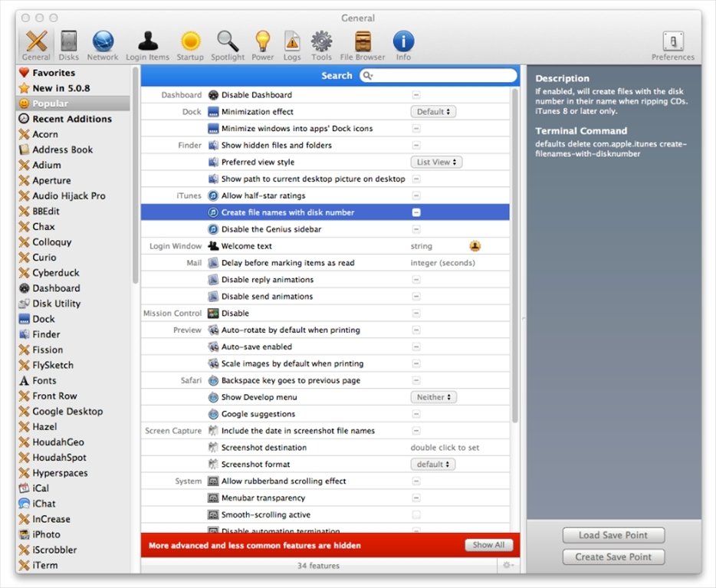Toggle Smooth-scrolling active checkbox
Image resolution: width=716 pixels, height=588 pixels.
coord(416,514)
